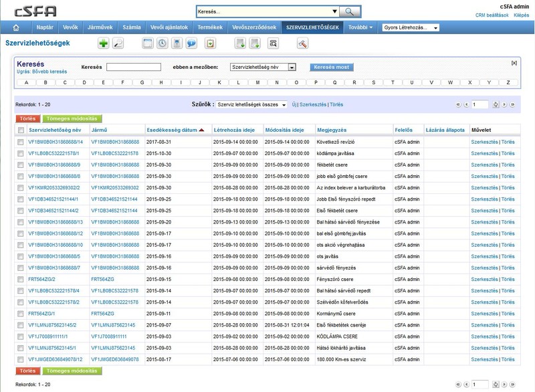535x392 pixels.
Task: Open the global Keresés search dropdown arrow
Action: 335,11
